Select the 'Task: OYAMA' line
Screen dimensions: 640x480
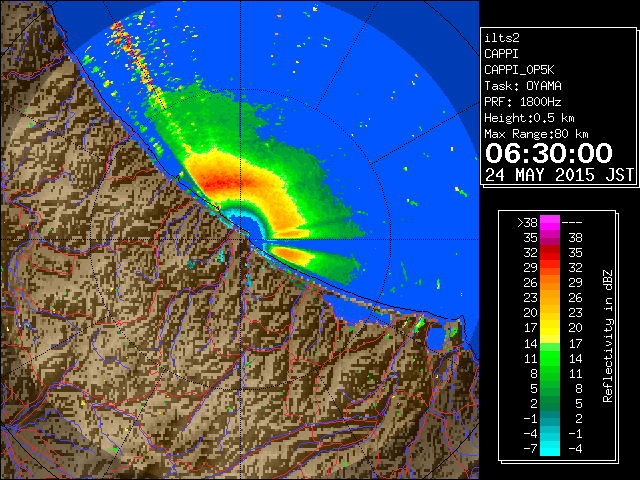pyautogui.click(x=523, y=86)
